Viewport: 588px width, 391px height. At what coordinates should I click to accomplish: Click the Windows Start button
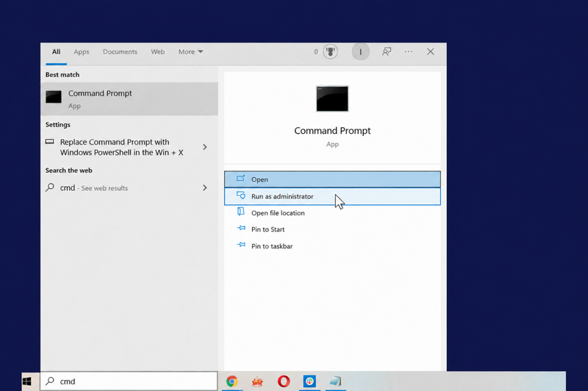point(26,381)
